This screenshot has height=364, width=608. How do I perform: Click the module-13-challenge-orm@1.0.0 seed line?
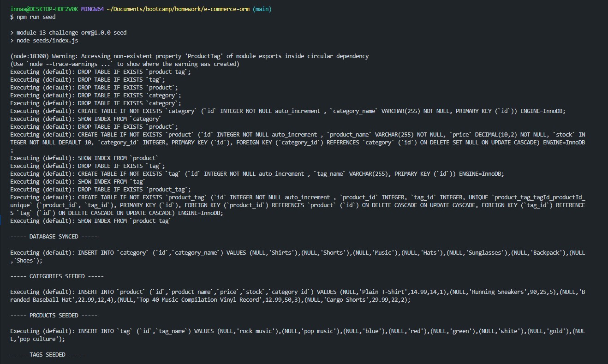(68, 33)
